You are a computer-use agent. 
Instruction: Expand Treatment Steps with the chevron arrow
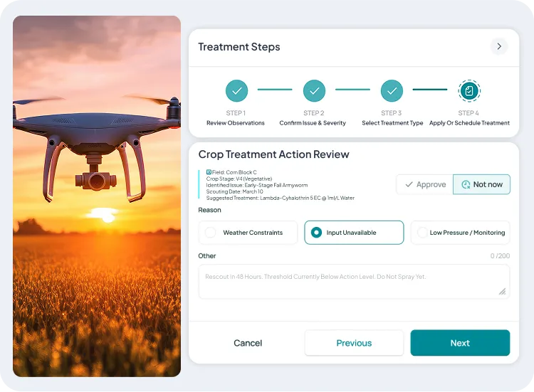pyautogui.click(x=499, y=46)
